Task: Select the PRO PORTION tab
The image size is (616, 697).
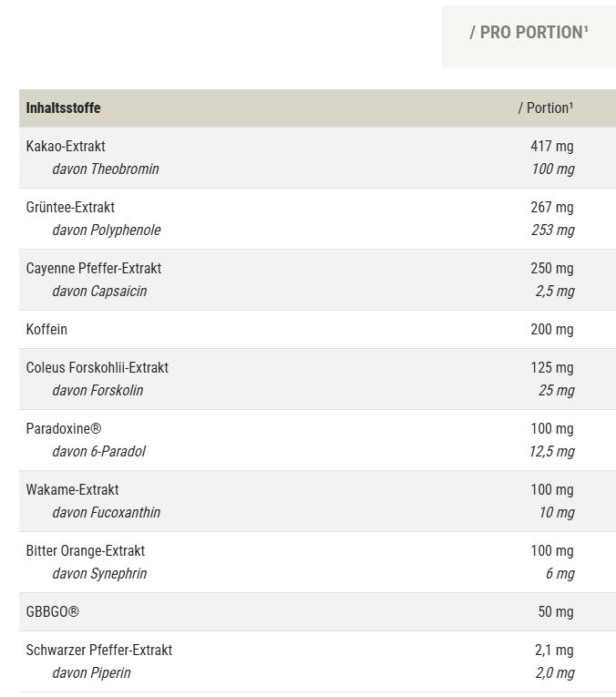Action: [529, 33]
